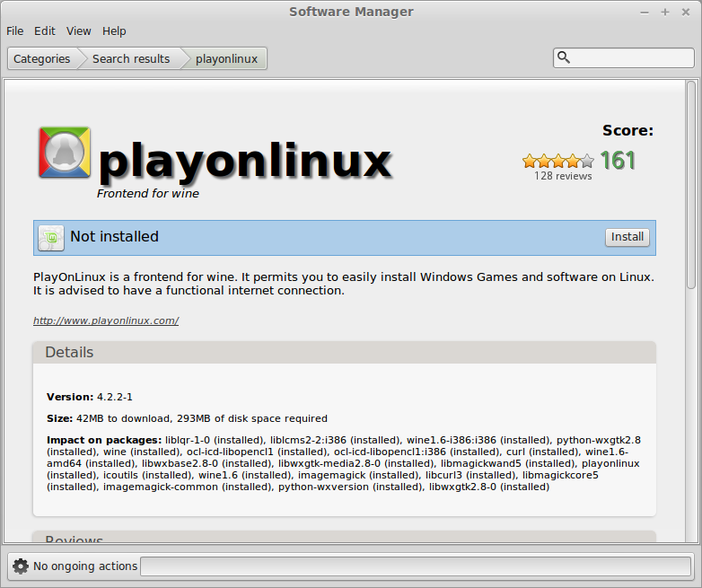Click the Score: label
Screen dimensions: 702x588
click(627, 130)
